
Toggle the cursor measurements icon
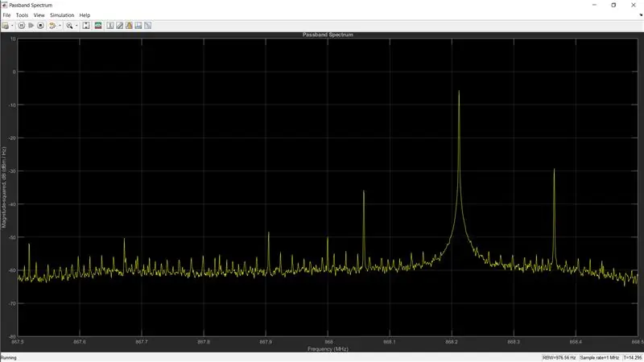110,26
